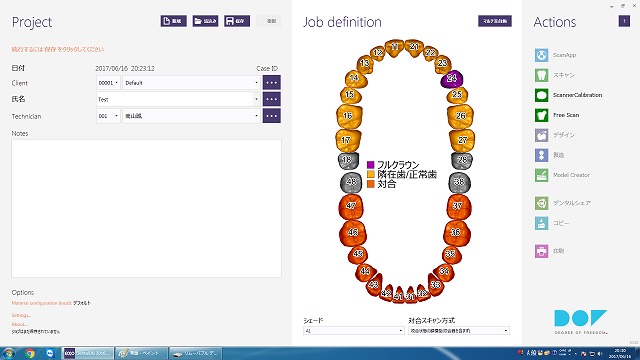This screenshot has width=640, height=360.
Task: Click the デンタルシェア share icon
Action: 541,203
